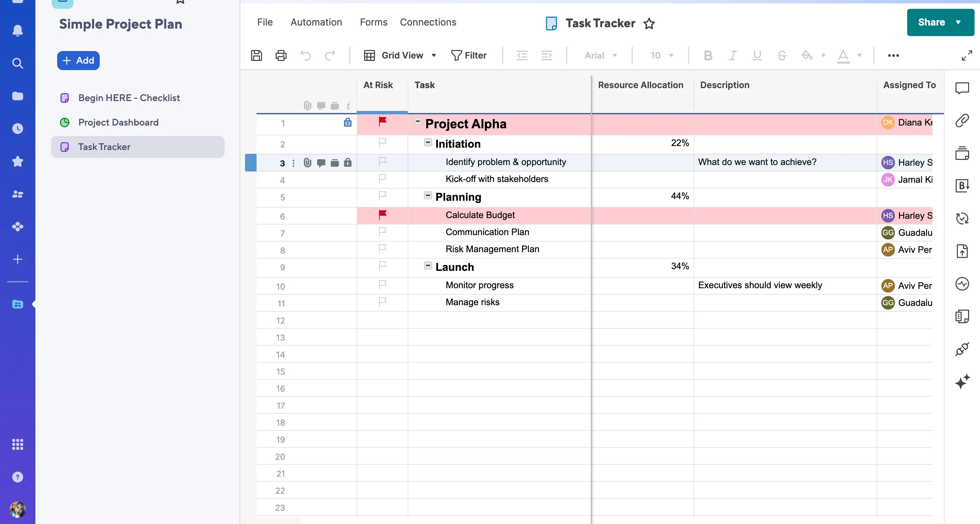Open Forms menu tab
The height and width of the screenshot is (524, 980).
(x=373, y=22)
